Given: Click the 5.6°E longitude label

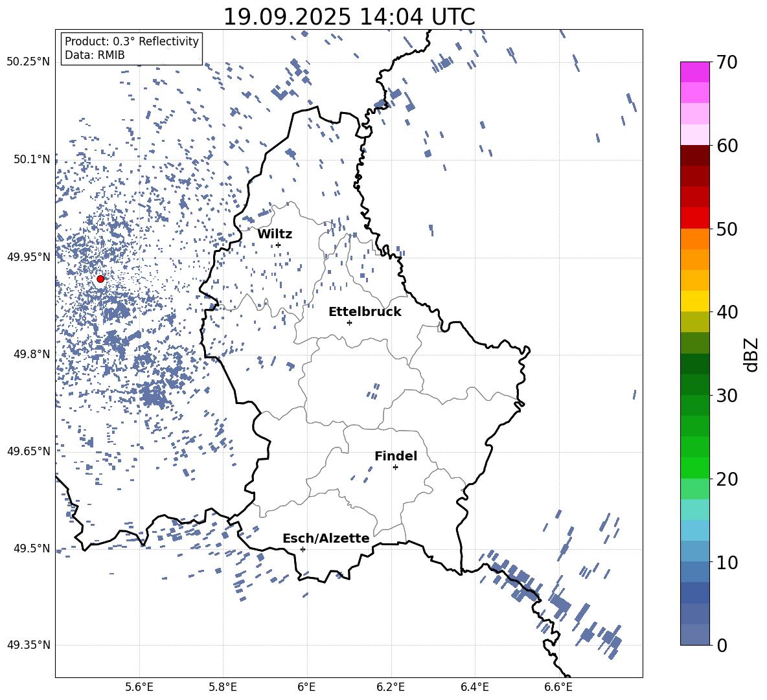Looking at the screenshot, I should (139, 688).
